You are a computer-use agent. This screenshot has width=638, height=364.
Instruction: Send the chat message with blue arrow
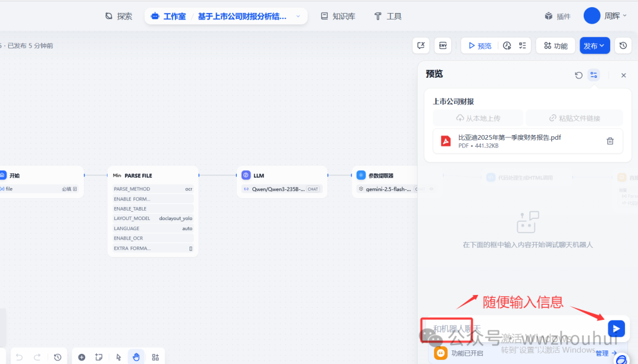pos(616,328)
